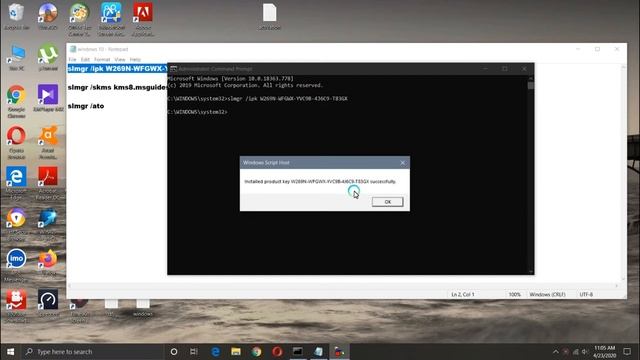
Task: Select the Adobe application desktop icon in top row
Action: [143, 20]
